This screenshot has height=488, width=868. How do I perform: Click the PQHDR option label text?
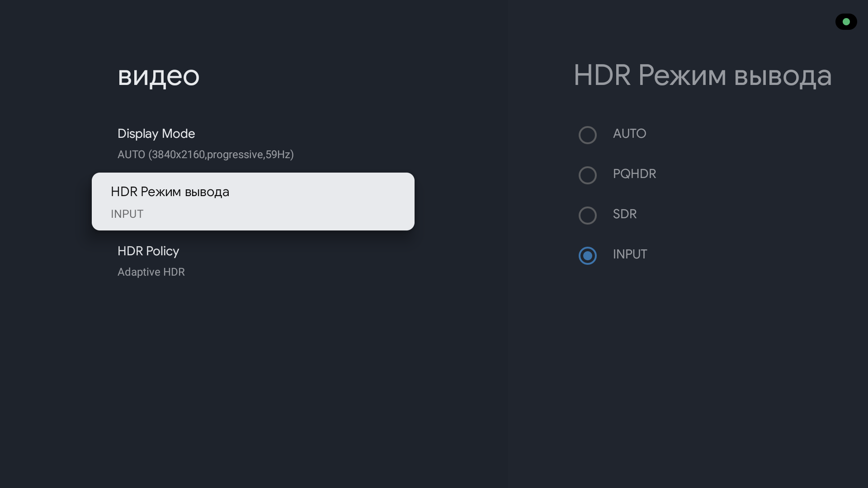[x=634, y=174]
